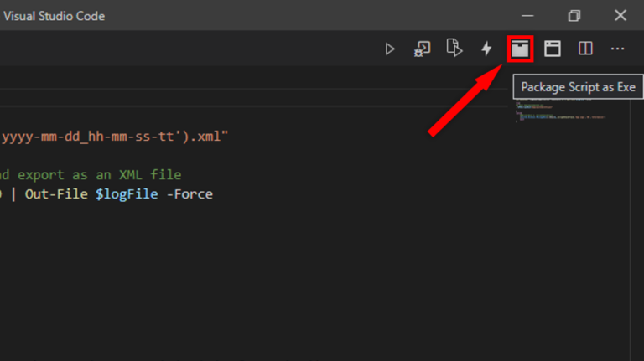Image resolution: width=644 pixels, height=361 pixels.
Task: Open the window-shaped icon beside the package icon
Action: [x=553, y=49]
